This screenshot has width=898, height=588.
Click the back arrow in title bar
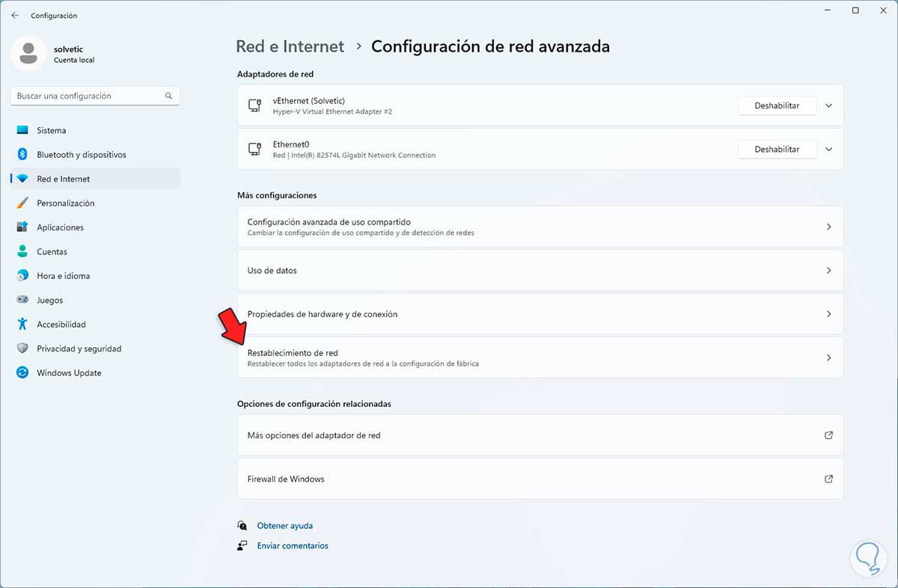(x=15, y=16)
